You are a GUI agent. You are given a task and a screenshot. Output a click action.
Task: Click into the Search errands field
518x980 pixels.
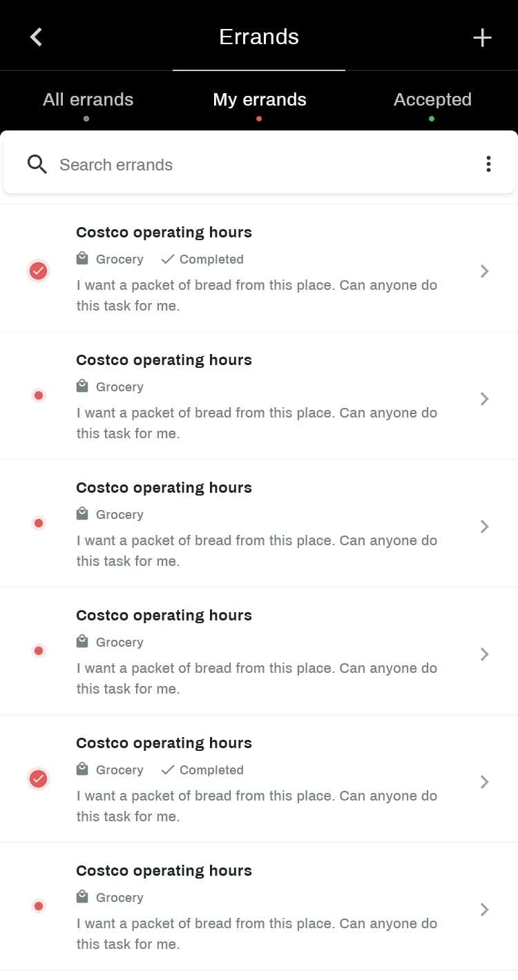(262, 165)
